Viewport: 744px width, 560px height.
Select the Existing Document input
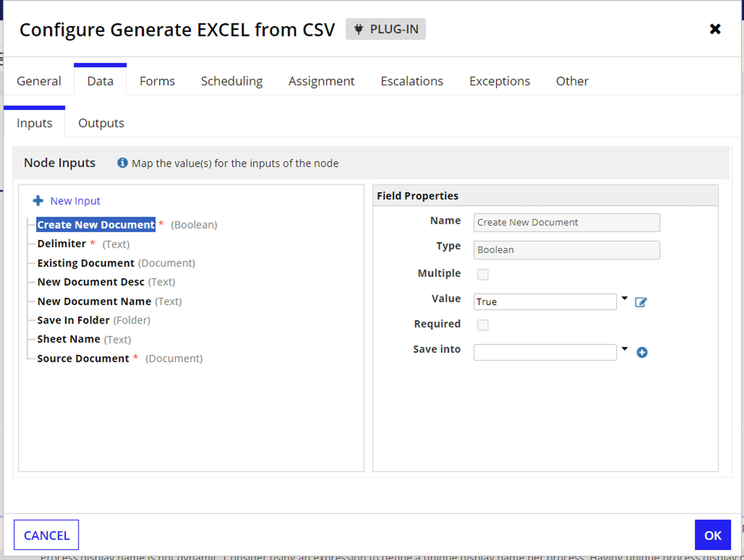(86, 263)
